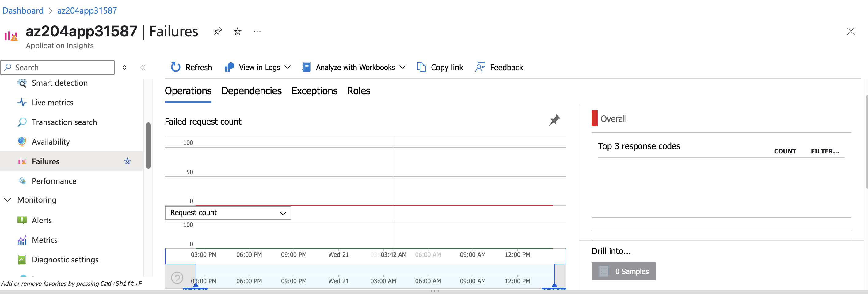
Task: Click the Metrics chart icon
Action: (22, 240)
